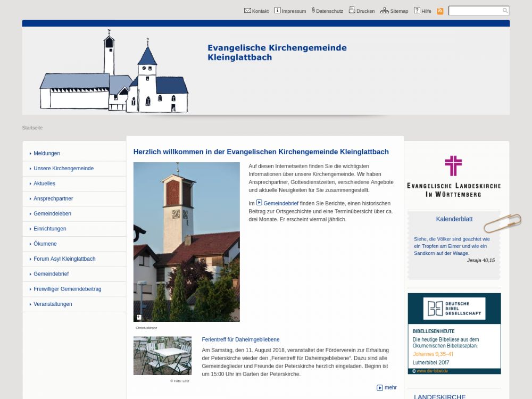Expand Unsere Kirchengemeinde in sidebar
Image resolution: width=532 pixels, height=399 pixels.
pos(63,168)
